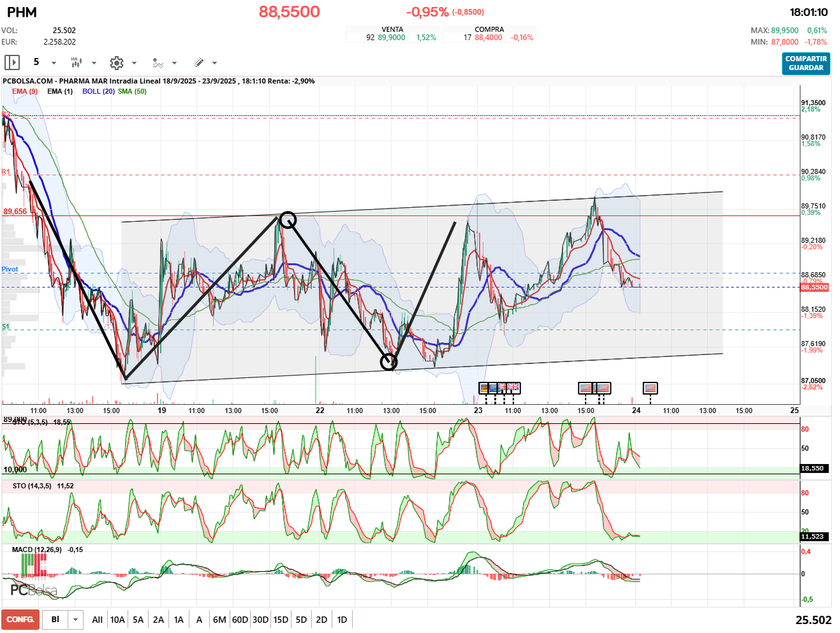The width and height of the screenshot is (840, 633).
Task: Click the circle marker on the channel top
Action: click(x=288, y=220)
